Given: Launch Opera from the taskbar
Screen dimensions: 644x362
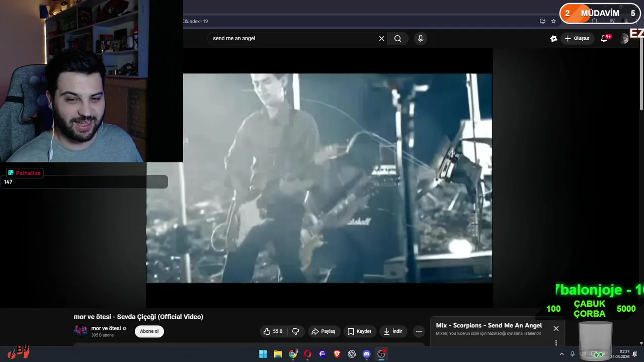Looking at the screenshot, I should (307, 354).
